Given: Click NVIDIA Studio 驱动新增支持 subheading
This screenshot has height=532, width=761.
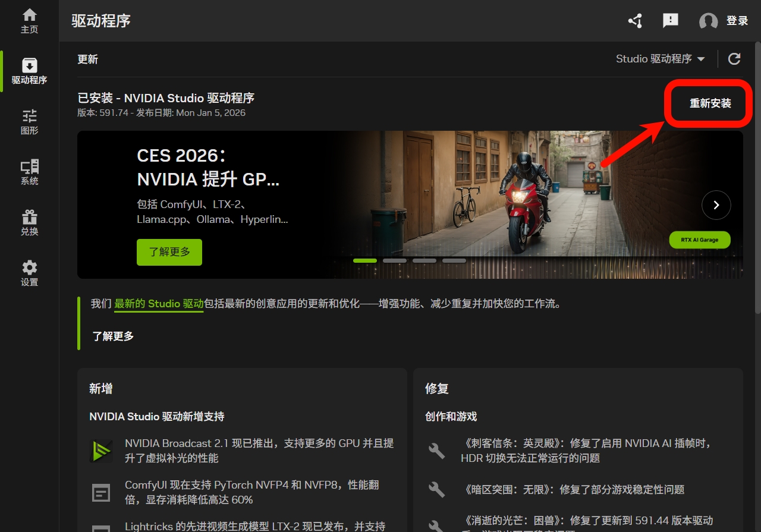Looking at the screenshot, I should click(157, 417).
